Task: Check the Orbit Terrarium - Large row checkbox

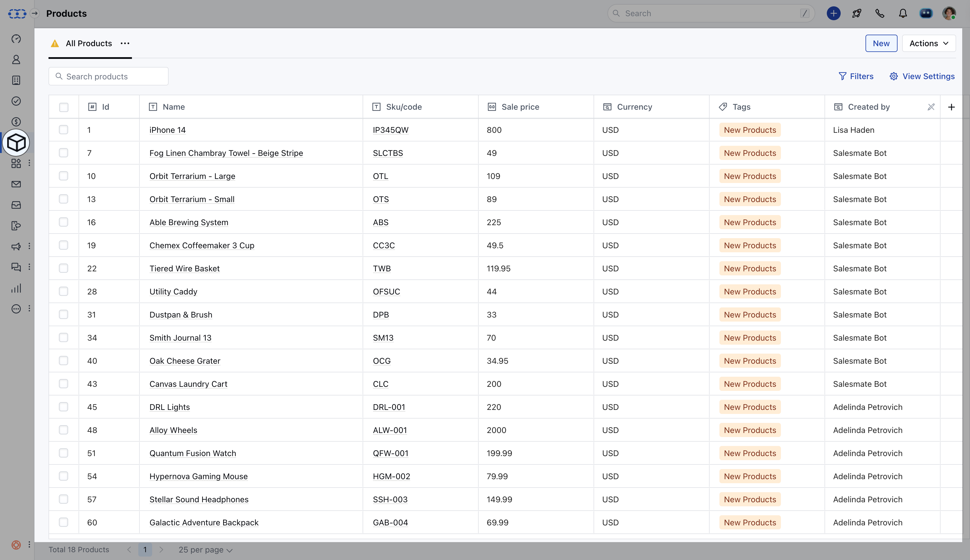Action: pos(64,176)
